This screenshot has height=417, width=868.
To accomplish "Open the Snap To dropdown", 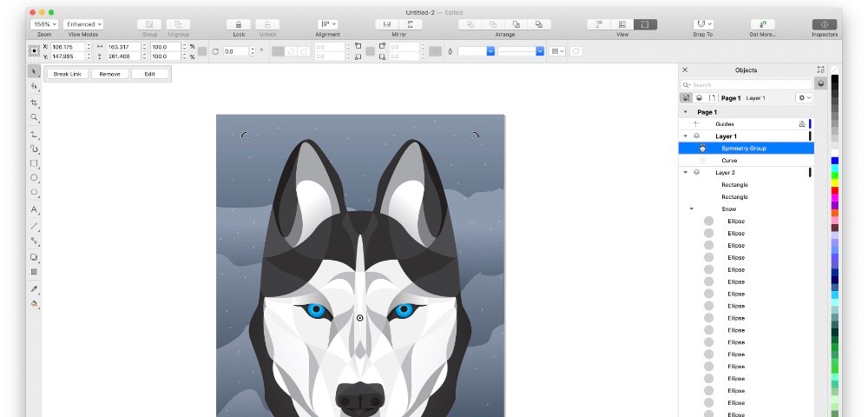I will coord(702,24).
